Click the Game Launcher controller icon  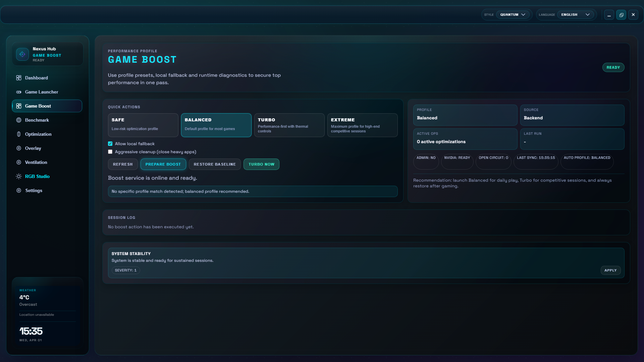[19, 92]
